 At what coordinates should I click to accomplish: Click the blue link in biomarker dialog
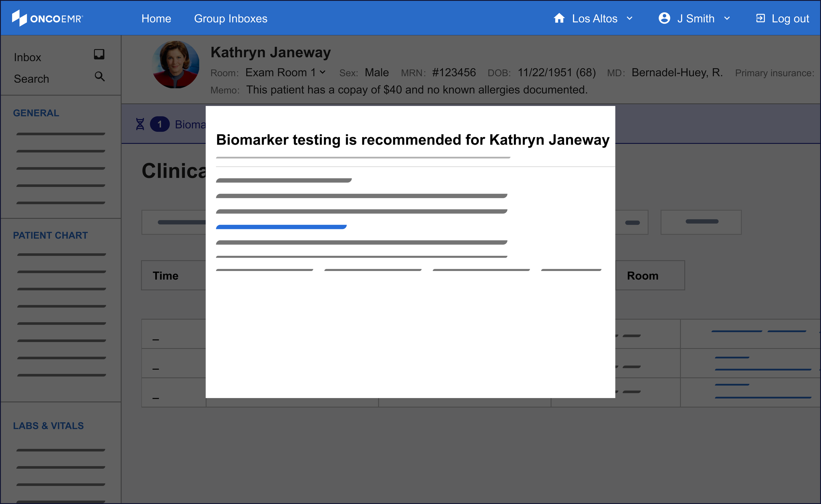click(281, 227)
